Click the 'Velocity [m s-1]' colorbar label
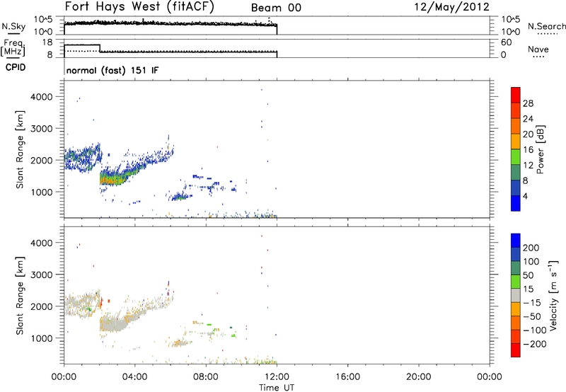 pyautogui.click(x=553, y=295)
